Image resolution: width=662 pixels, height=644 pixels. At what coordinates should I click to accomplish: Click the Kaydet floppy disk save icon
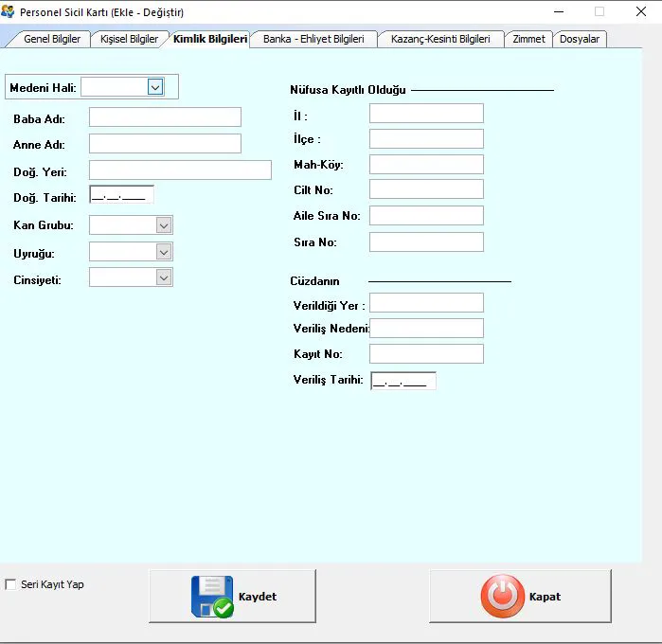(212, 597)
